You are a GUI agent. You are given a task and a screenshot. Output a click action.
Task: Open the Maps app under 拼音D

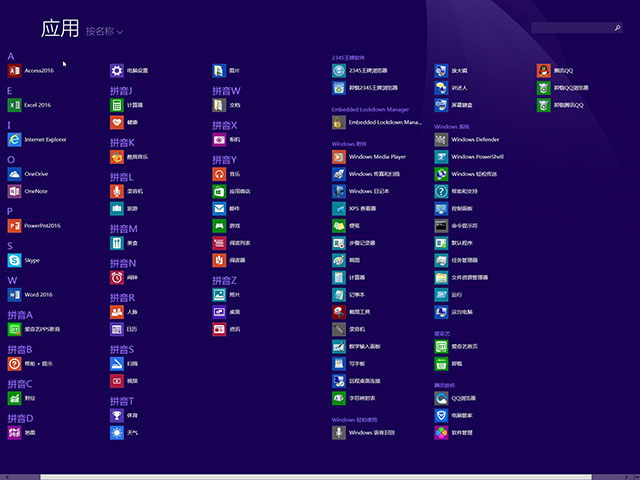(x=22, y=433)
